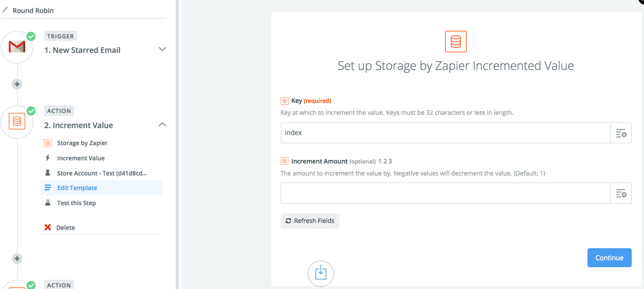Open insert-field picker for Key input

point(621,133)
